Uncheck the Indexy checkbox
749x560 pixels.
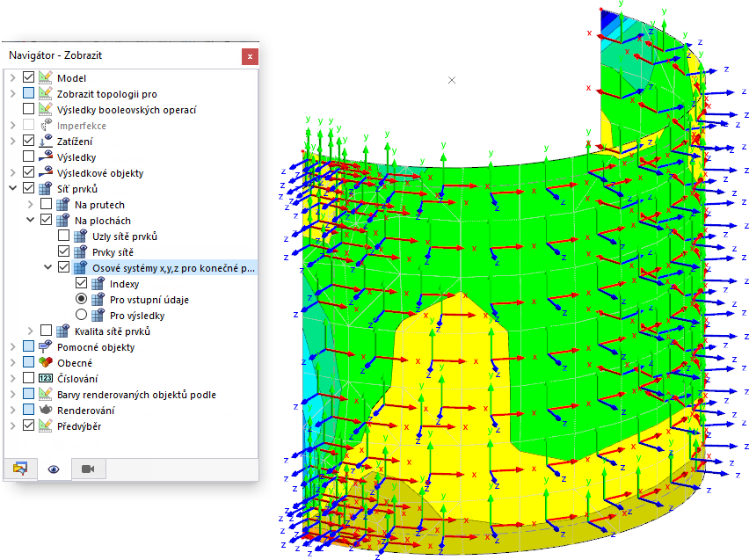point(81,284)
